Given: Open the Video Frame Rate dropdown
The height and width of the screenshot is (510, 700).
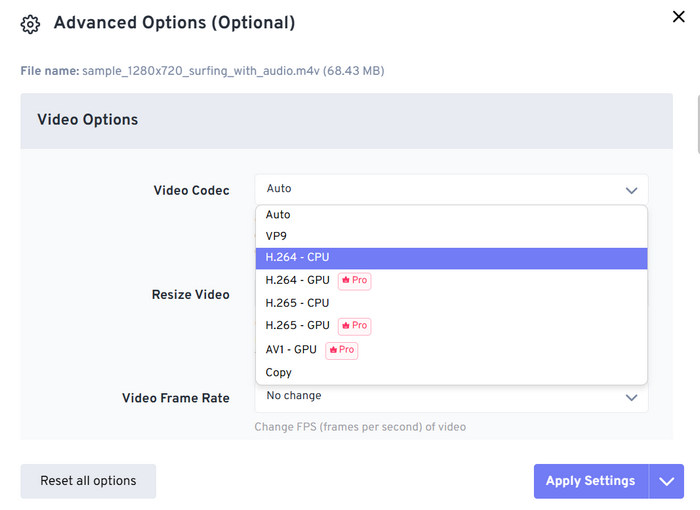Looking at the screenshot, I should click(450, 396).
